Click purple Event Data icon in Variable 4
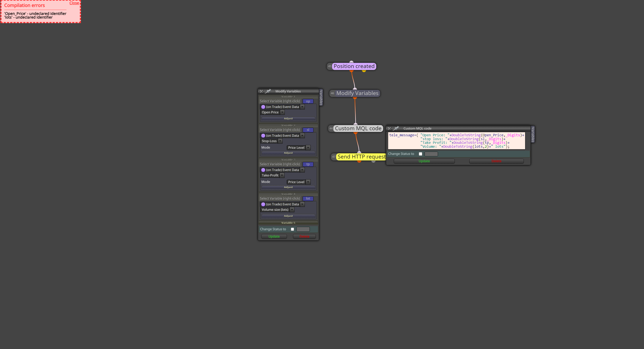Image resolution: width=644 pixels, height=349 pixels. pos(263,205)
